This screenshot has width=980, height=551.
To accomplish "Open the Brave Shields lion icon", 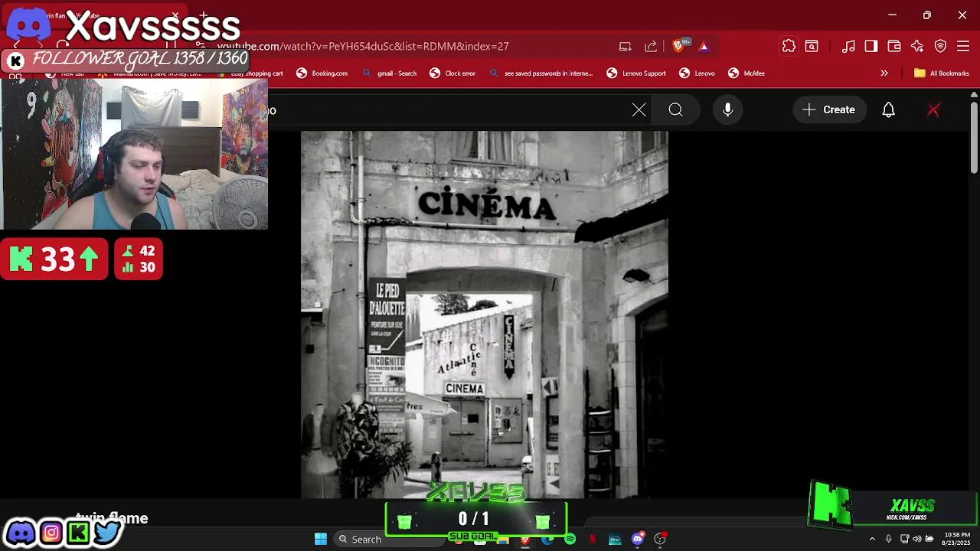I will [678, 47].
